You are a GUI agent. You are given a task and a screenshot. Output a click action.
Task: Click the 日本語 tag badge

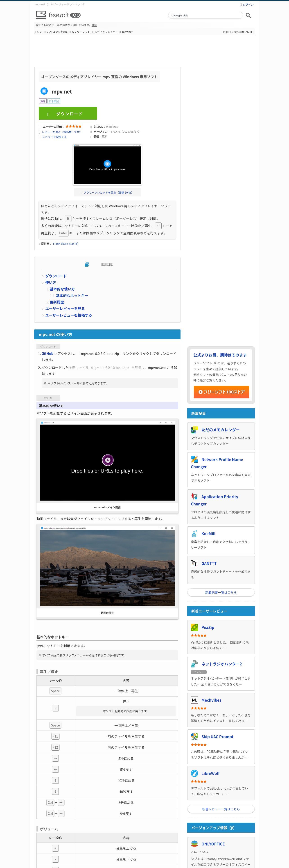tap(54, 101)
